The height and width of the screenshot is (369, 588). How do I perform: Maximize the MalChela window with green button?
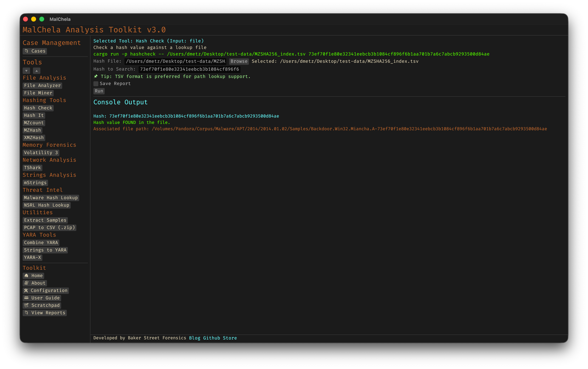42,19
